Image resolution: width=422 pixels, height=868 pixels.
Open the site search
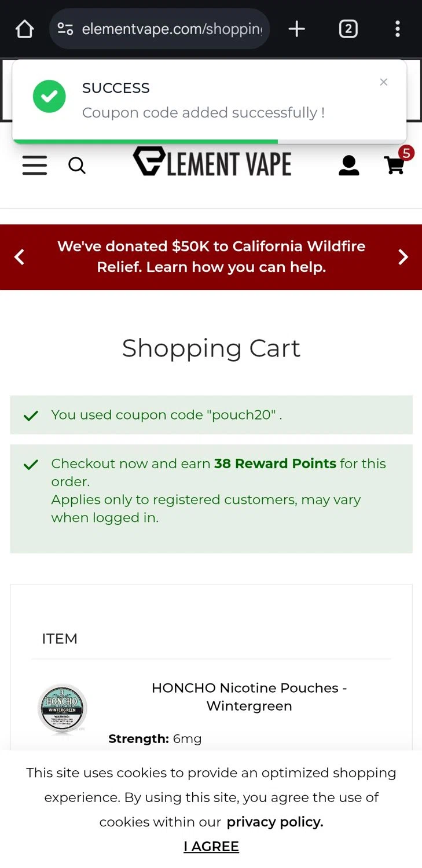click(77, 166)
